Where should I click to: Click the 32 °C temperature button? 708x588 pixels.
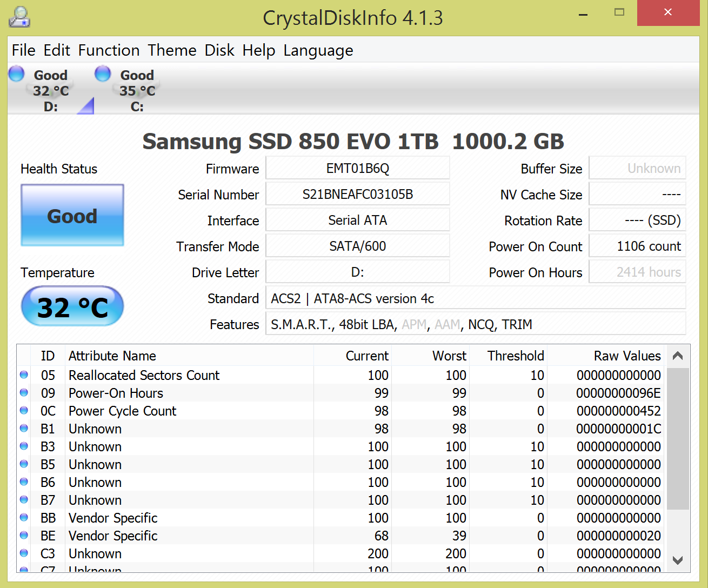[72, 306]
